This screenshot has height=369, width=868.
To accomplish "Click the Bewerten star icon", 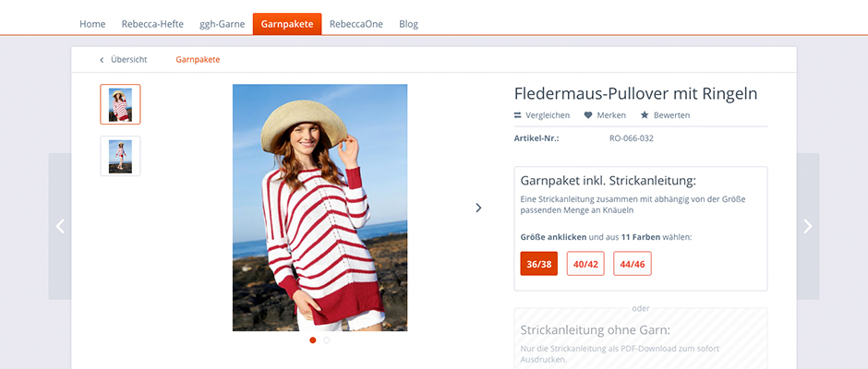I will pos(645,115).
